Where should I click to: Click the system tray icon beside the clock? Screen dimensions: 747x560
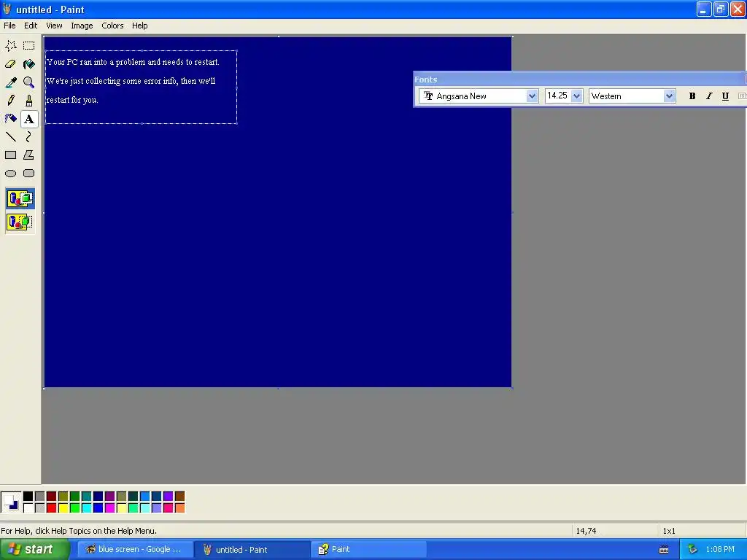[x=693, y=550]
